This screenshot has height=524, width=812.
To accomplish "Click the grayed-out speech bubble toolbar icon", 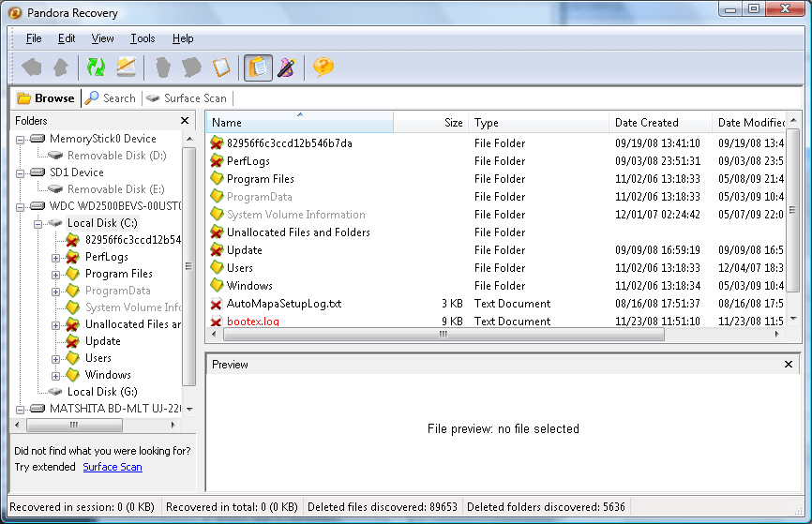I will coord(191,67).
